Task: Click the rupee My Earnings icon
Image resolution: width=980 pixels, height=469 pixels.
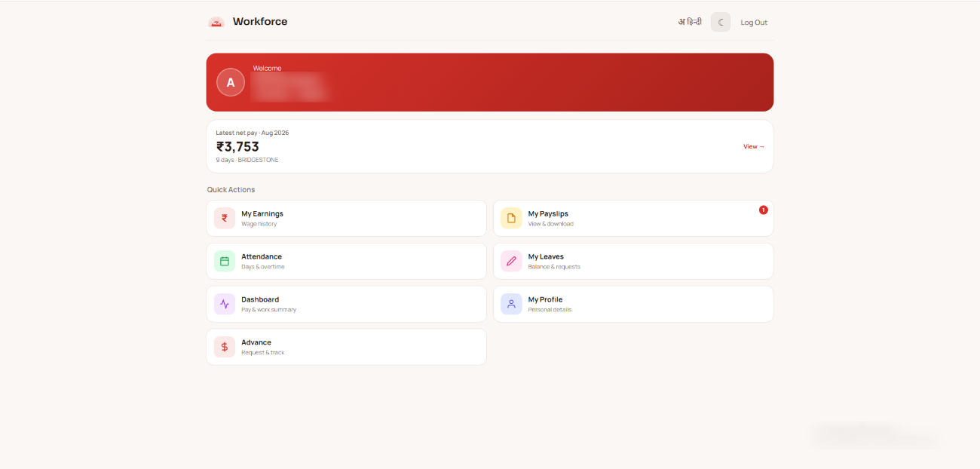Action: click(x=225, y=218)
